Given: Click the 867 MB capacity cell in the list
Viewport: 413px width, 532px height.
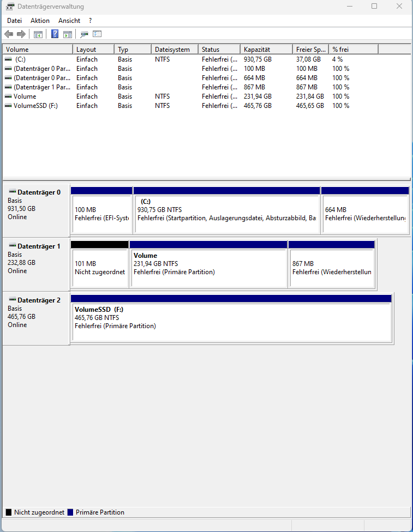Looking at the screenshot, I should click(x=254, y=87).
